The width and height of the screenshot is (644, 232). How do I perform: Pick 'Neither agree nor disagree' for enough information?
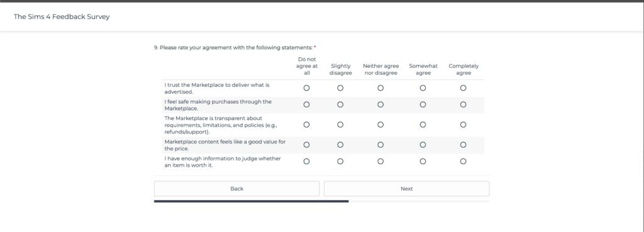[x=380, y=162]
